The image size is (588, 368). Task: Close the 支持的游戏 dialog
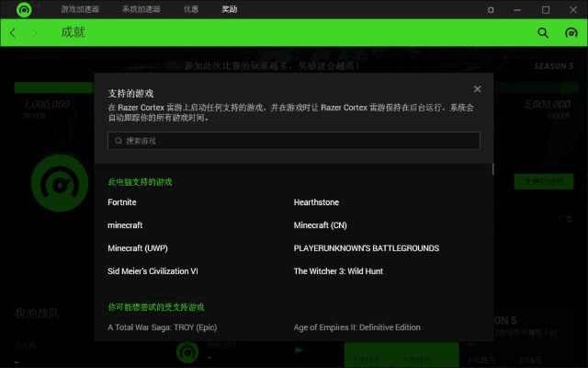pos(477,89)
